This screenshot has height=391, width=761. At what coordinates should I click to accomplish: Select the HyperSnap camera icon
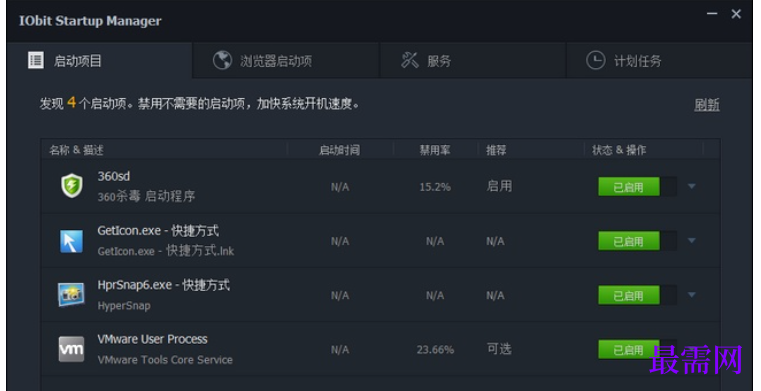click(71, 295)
